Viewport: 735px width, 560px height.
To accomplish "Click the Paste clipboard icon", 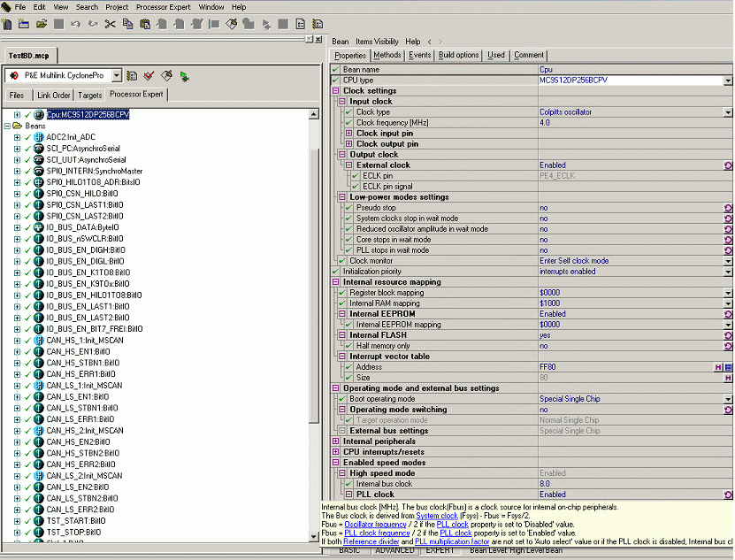I will point(145,25).
